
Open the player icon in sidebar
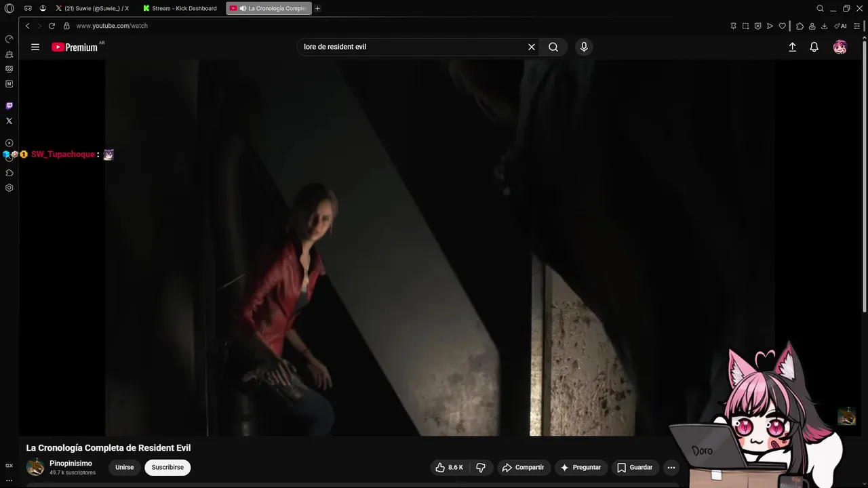coord(9,143)
